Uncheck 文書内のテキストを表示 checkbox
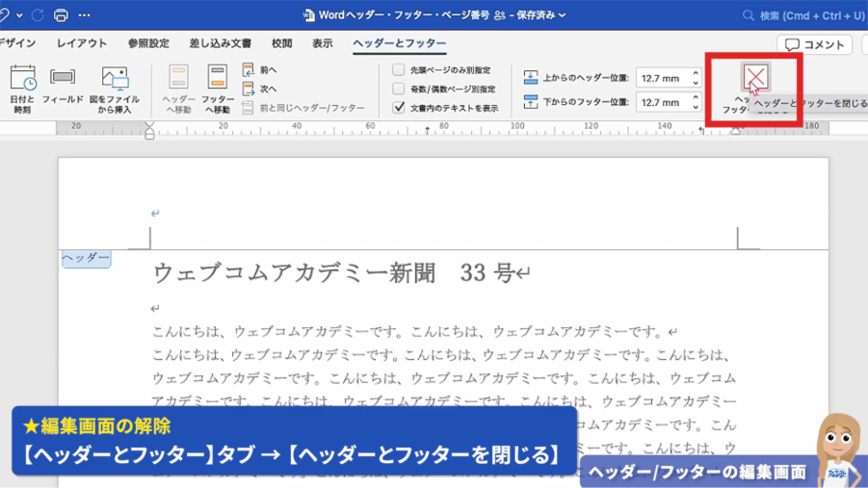868x488 pixels. pyautogui.click(x=399, y=108)
